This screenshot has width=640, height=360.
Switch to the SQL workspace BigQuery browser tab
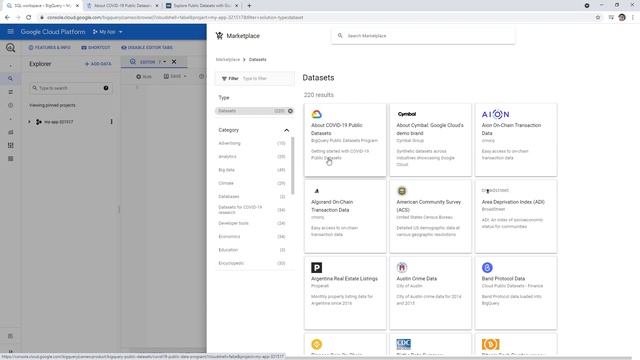[x=42, y=6]
